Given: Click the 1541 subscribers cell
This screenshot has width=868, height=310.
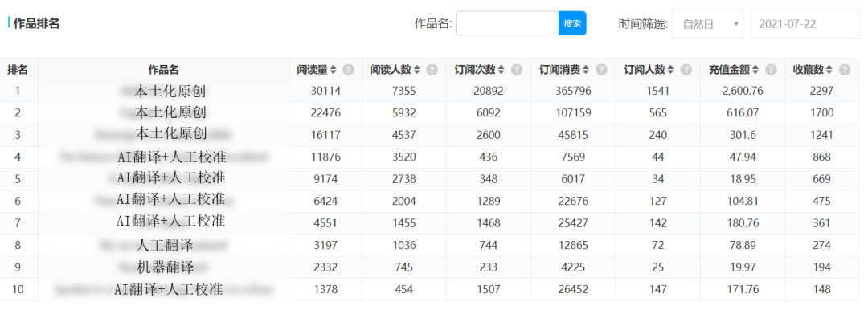Looking at the screenshot, I should 657,91.
